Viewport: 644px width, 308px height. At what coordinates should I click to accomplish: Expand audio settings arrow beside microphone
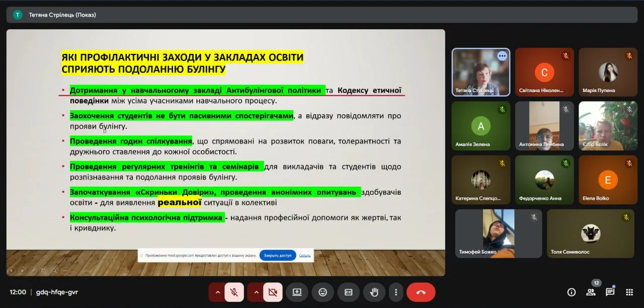(x=217, y=292)
